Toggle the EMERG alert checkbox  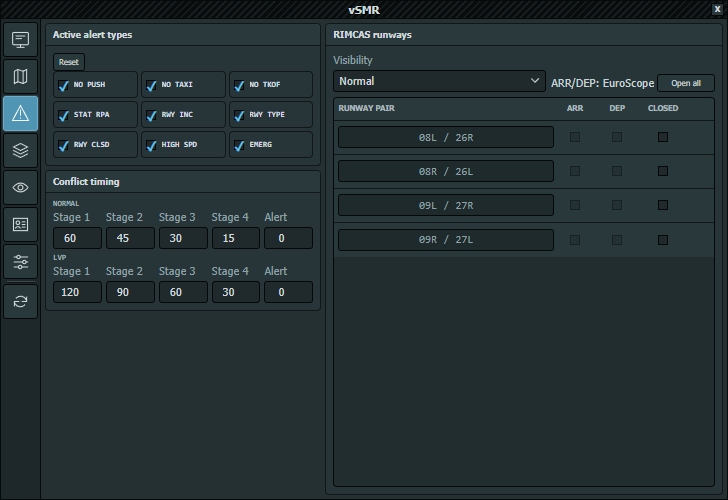[239, 145]
